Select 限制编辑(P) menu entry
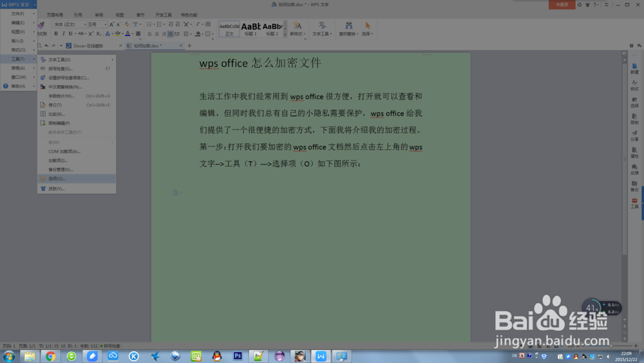This screenshot has height=363, width=644. [77, 123]
